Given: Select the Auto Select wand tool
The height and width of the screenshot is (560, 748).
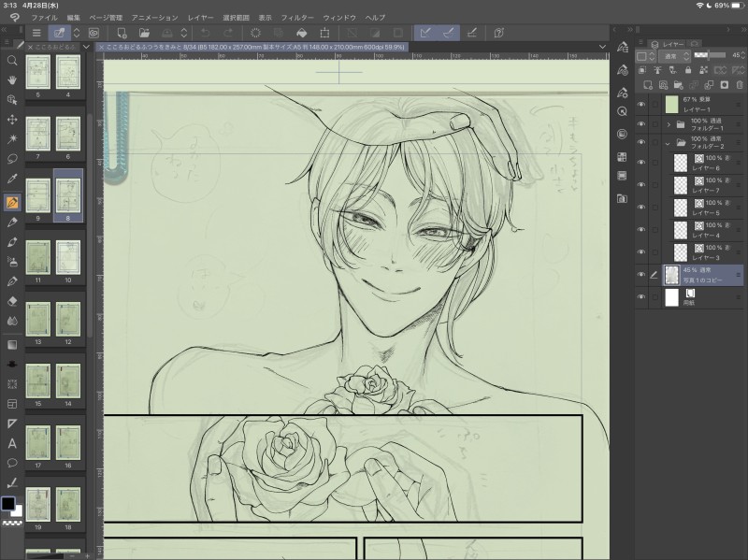Looking at the screenshot, I should pos(12,138).
